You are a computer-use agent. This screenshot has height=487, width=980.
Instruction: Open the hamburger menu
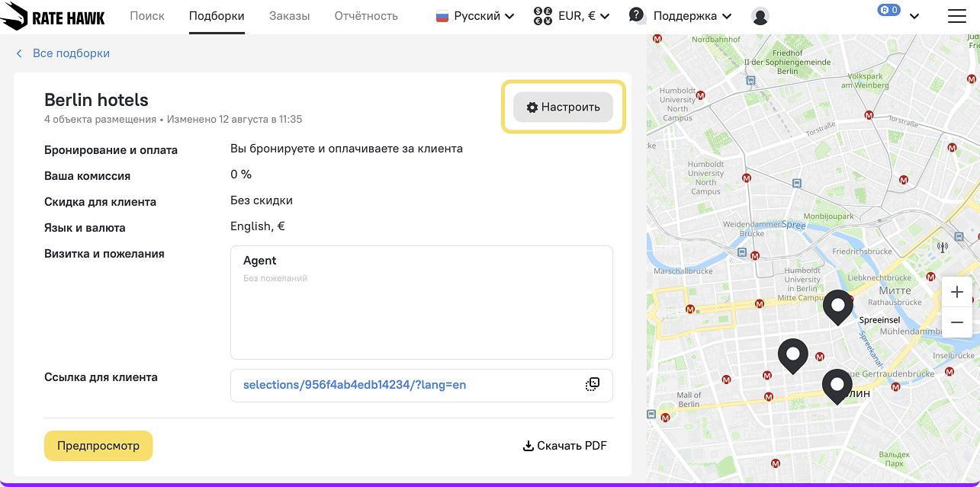[x=956, y=16]
